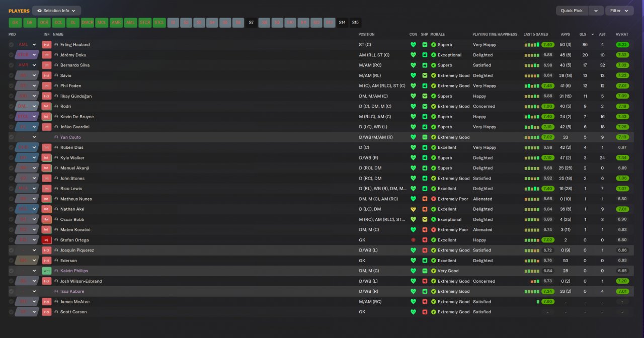Toggle the picked checkmark for Rodri

pyautogui.click(x=11, y=106)
